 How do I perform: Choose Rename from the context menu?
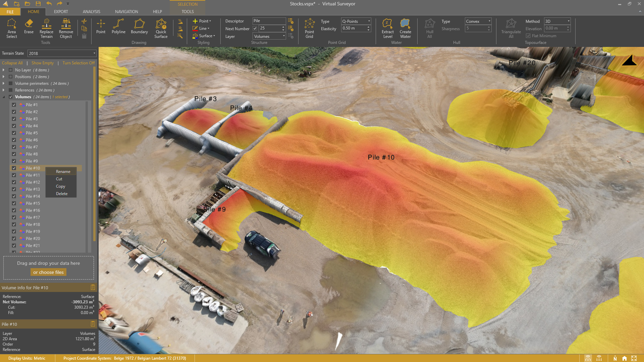[x=63, y=172]
